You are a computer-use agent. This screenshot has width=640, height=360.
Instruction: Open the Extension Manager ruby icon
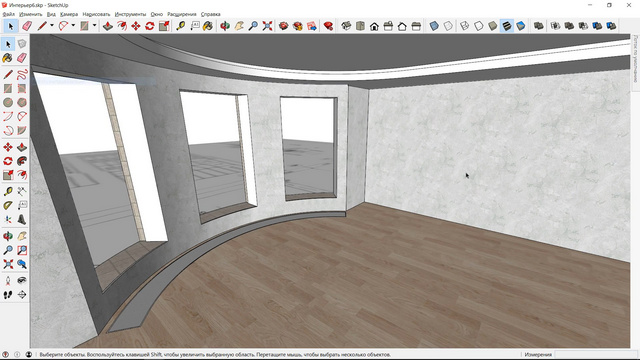(x=328, y=26)
